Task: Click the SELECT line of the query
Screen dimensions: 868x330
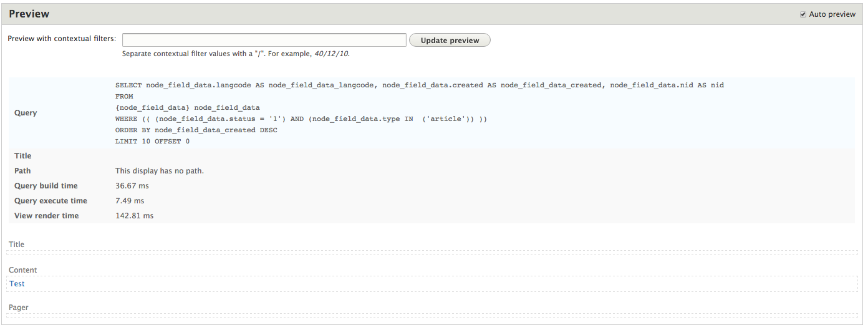Action: pos(419,85)
